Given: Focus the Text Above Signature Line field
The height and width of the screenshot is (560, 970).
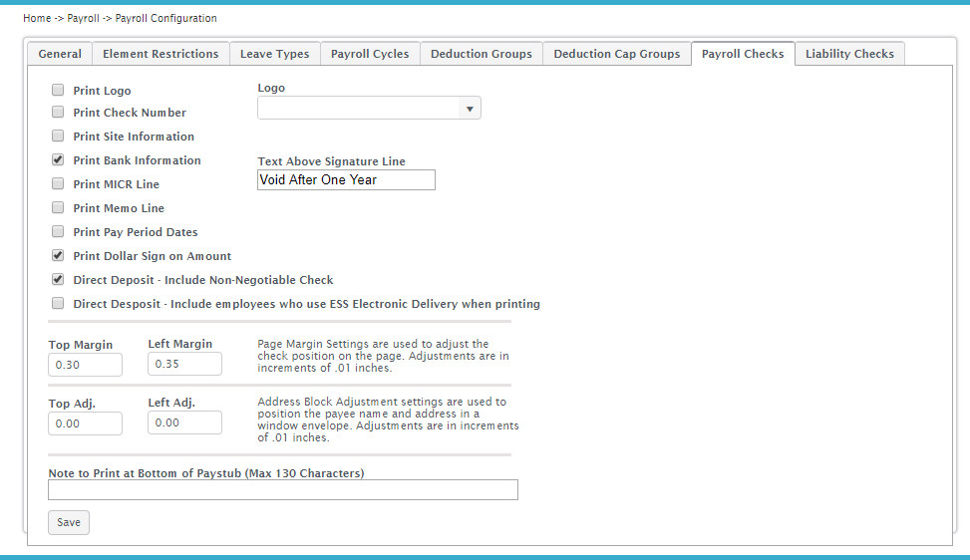Looking at the screenshot, I should click(347, 180).
